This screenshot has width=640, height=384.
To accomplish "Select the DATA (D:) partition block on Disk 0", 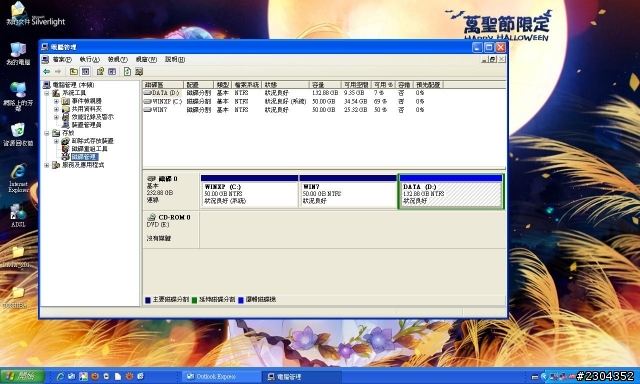I will tap(451, 192).
